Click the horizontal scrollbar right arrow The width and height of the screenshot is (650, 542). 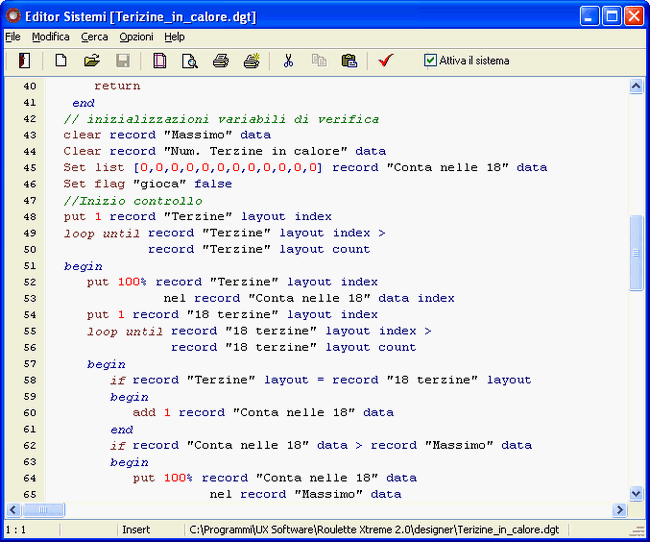click(619, 510)
